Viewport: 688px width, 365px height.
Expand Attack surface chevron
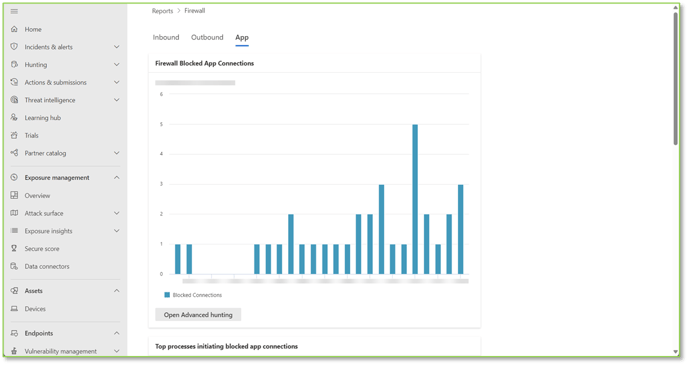[117, 213]
